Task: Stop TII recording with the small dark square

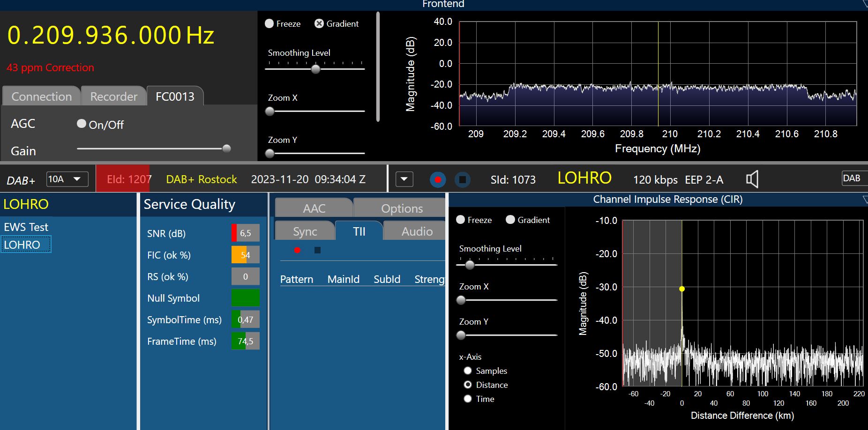Action: tap(317, 250)
